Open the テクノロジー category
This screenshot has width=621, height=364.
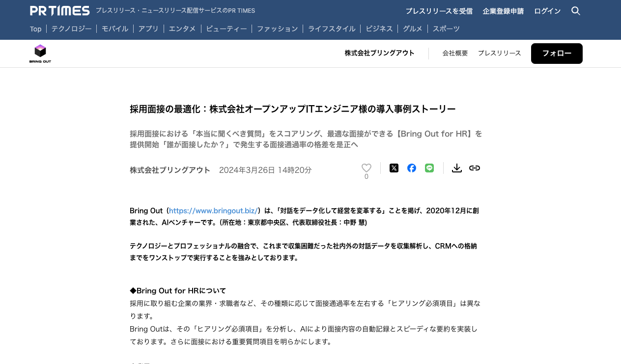(x=71, y=29)
